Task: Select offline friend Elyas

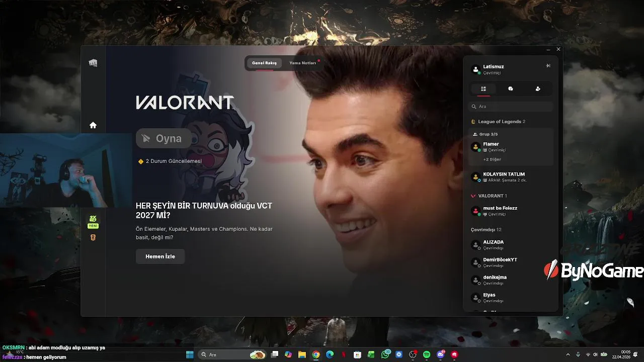Action: pos(511,298)
